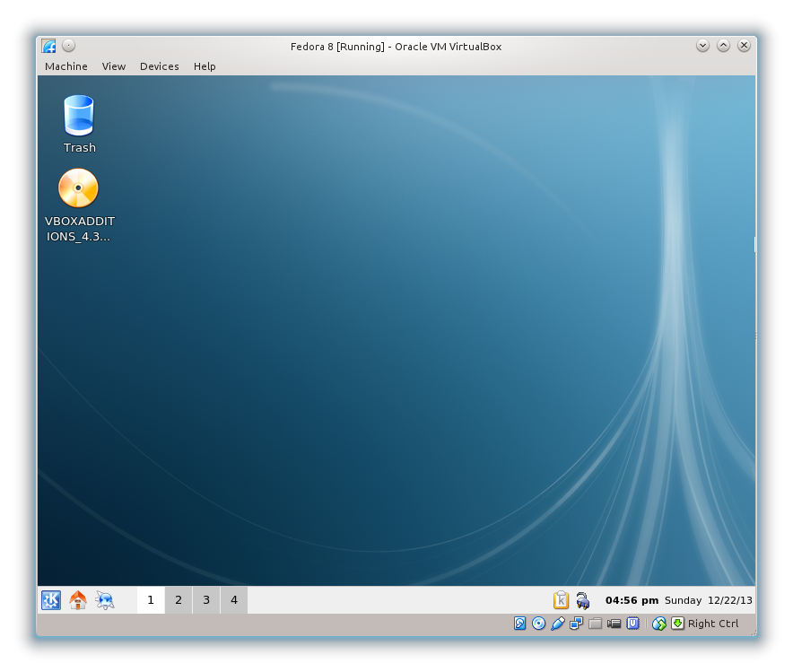Launch the Konqueror web browser icon
Screen dimensions: 793x672
(105, 600)
